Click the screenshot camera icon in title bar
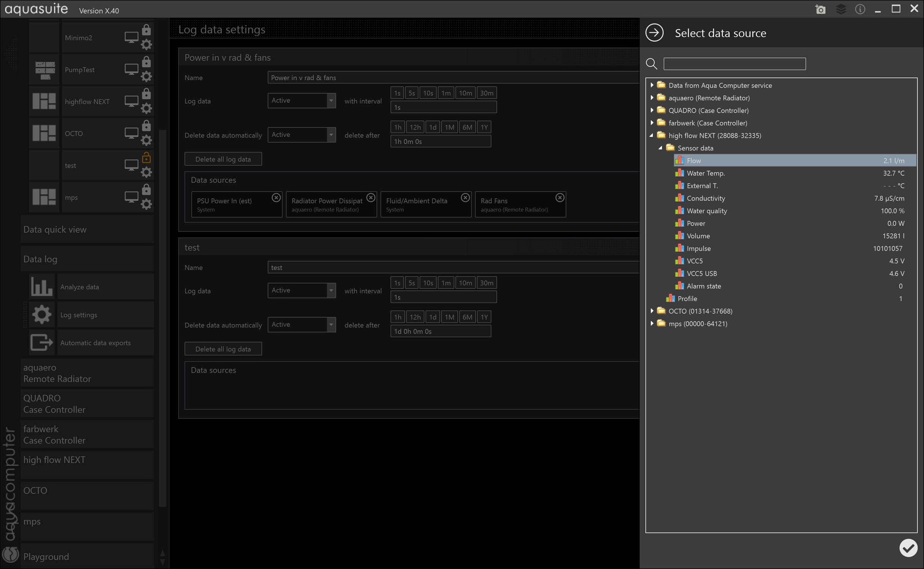924x569 pixels. click(x=820, y=9)
